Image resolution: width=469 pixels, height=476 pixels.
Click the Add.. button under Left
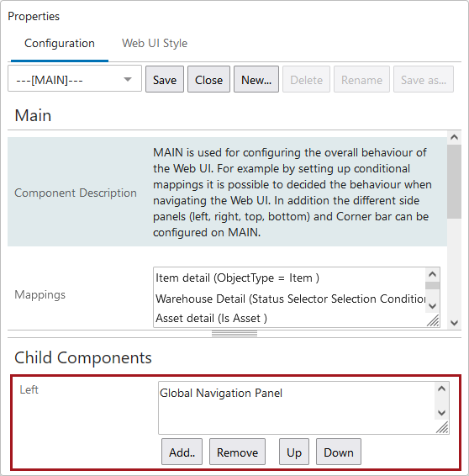182,452
